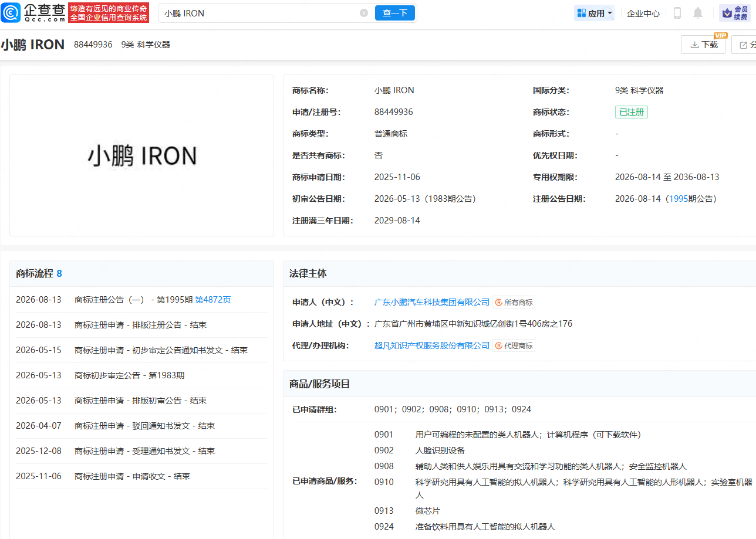Click the 已申请群组 code list value

tap(453, 409)
